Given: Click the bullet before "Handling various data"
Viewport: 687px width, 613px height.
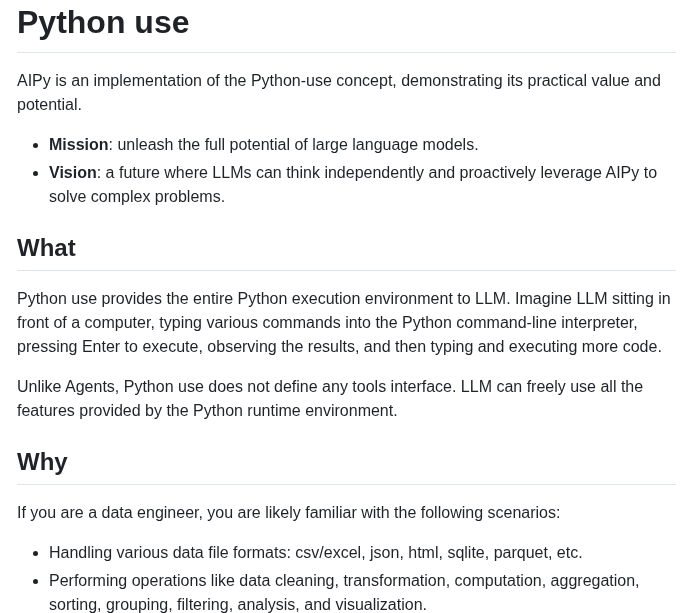Looking at the screenshot, I should [36, 553].
